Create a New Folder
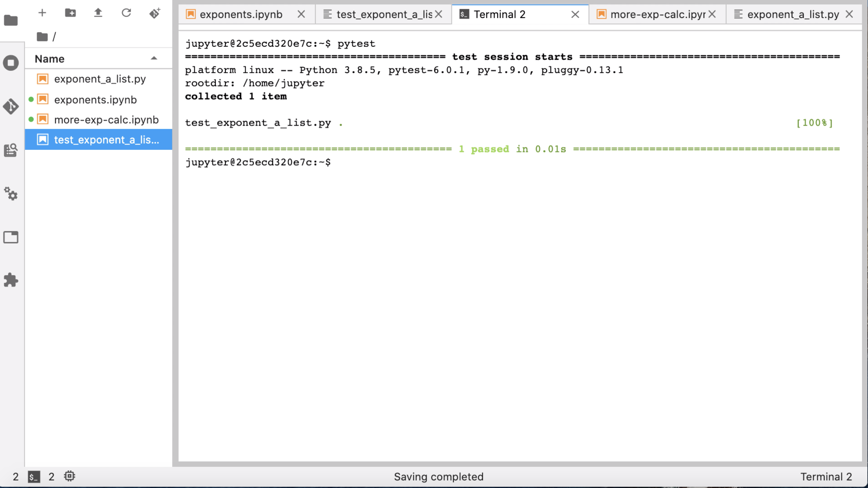 [x=70, y=13]
